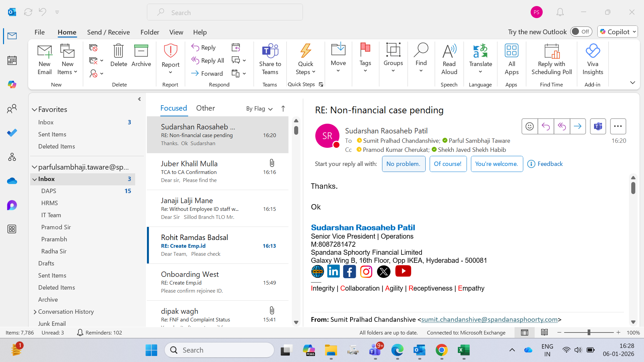
Task: Open sumit.chandanshive email address link
Action: point(489,319)
